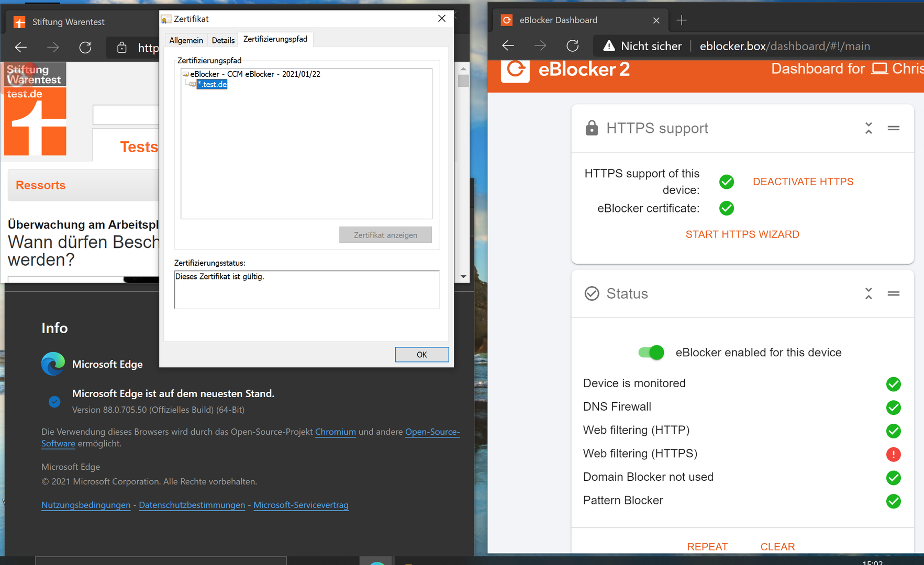Click OK in the Zertifikat dialog
This screenshot has width=924, height=565.
[x=422, y=355]
